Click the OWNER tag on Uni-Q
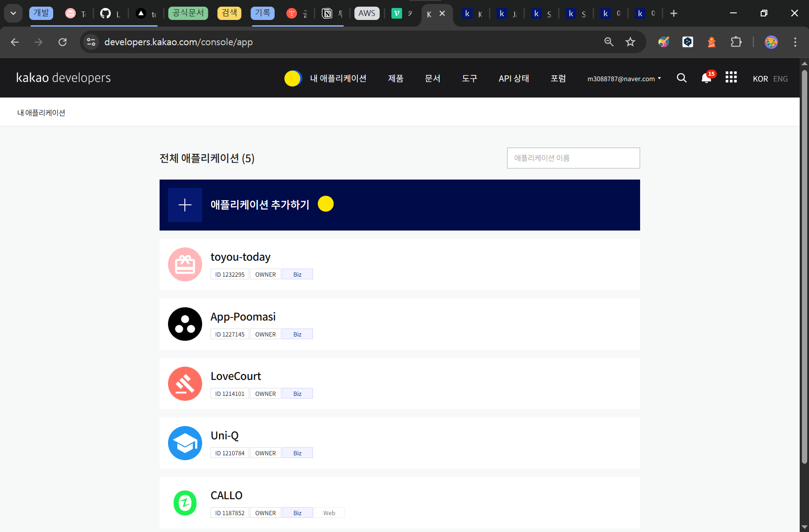The image size is (809, 532). tap(266, 453)
